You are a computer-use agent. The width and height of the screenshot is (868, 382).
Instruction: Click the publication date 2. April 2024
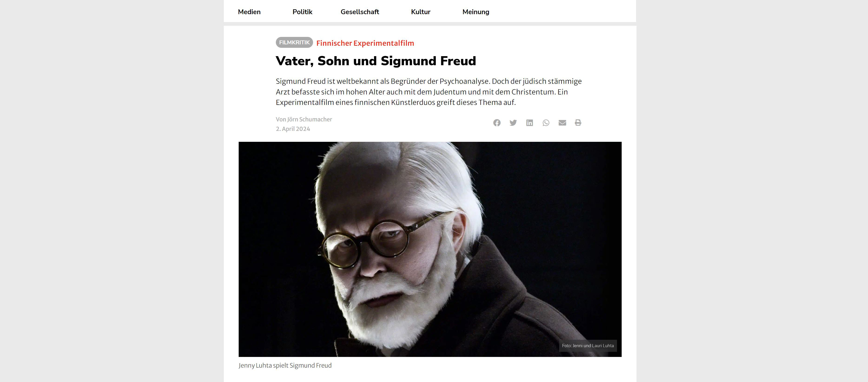point(293,129)
